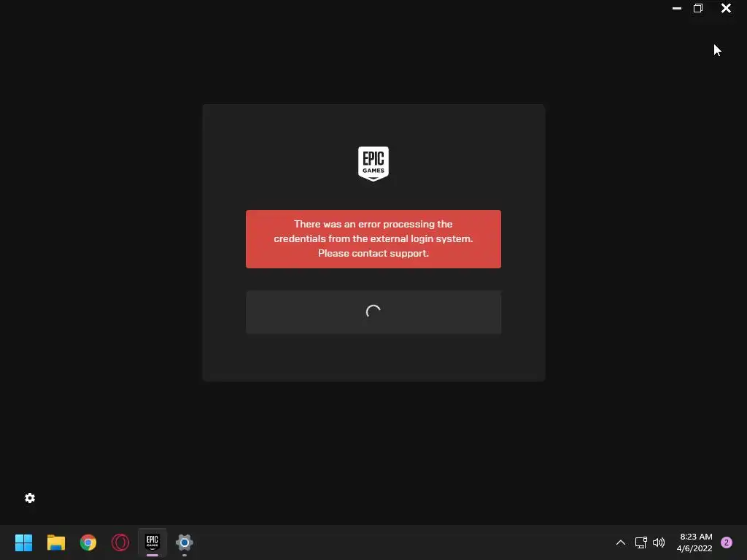Minimize the Epic Games Launcher window
The image size is (747, 560).
pos(676,8)
